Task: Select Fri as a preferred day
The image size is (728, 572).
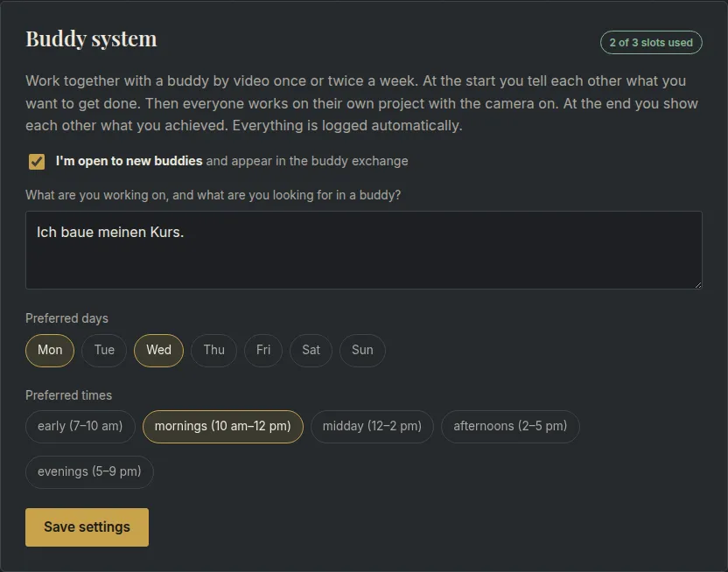Action: tap(263, 350)
